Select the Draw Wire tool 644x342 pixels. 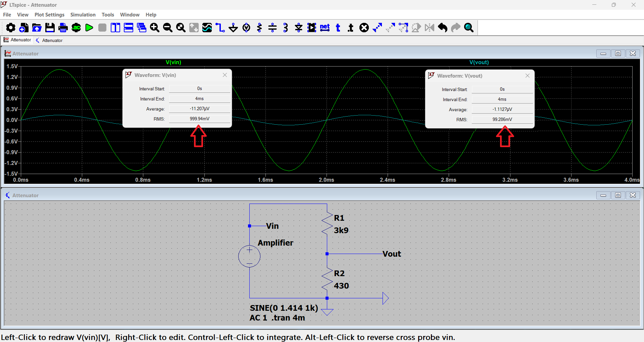click(x=220, y=28)
